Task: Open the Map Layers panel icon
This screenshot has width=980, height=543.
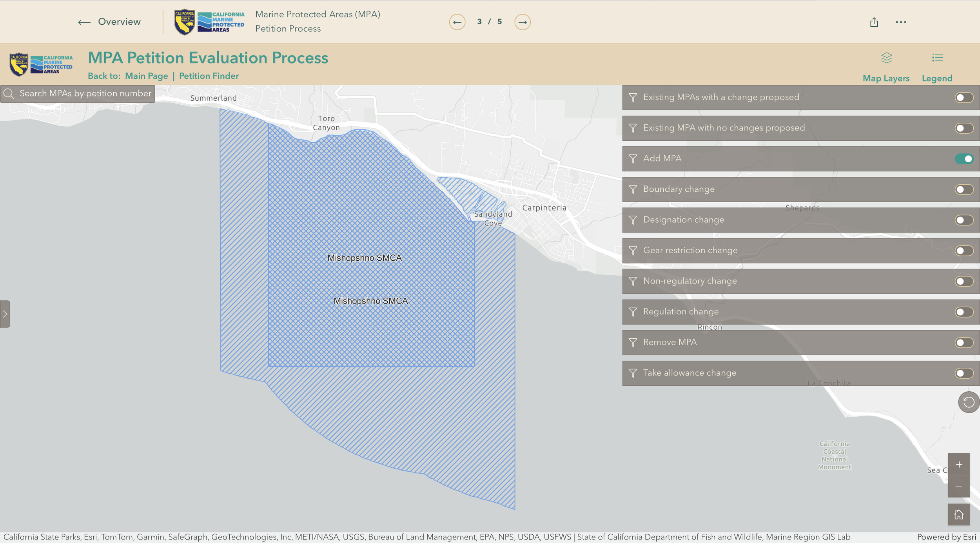Action: (886, 58)
